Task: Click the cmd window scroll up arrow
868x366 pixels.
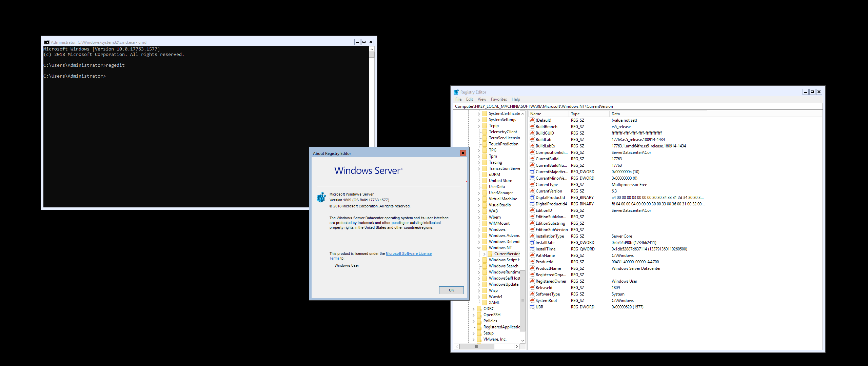Action: tap(372, 49)
